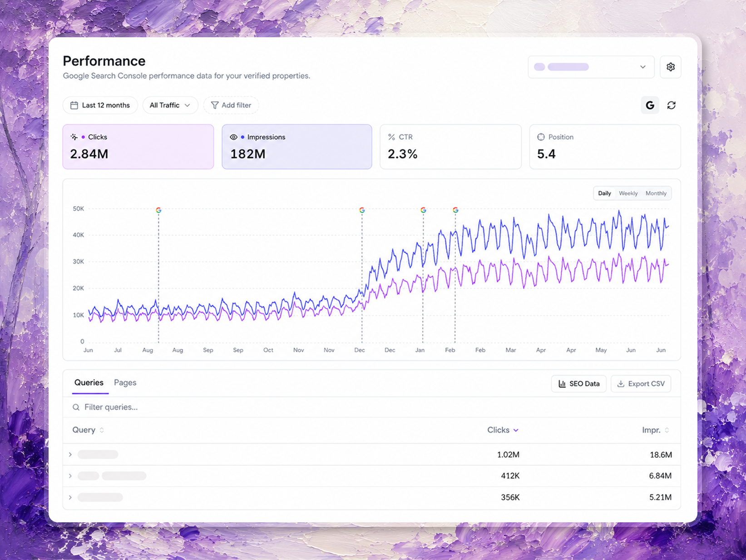This screenshot has height=560, width=746.
Task: Switch the chart to Monthly granularity
Action: click(x=656, y=193)
